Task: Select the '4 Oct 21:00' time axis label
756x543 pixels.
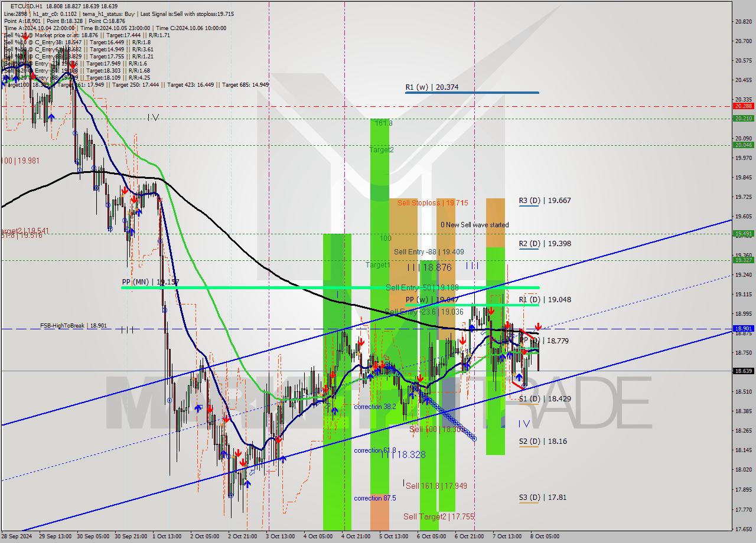Action: point(356,537)
